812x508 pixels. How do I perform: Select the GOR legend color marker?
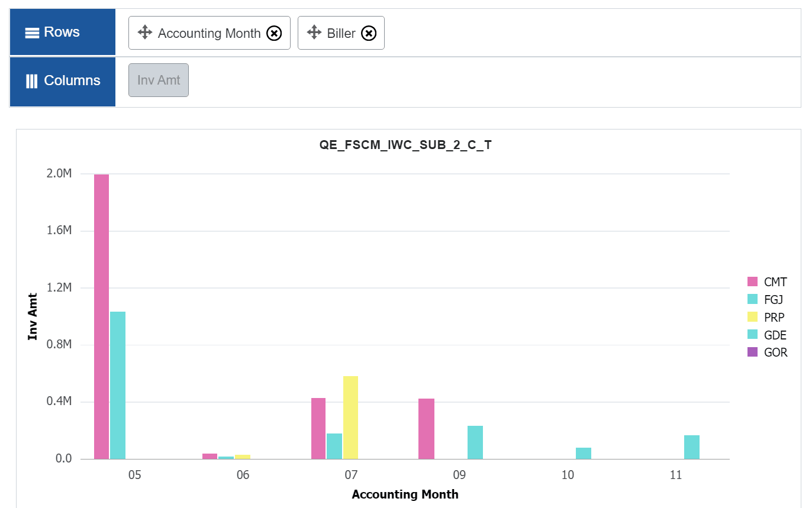(x=753, y=352)
